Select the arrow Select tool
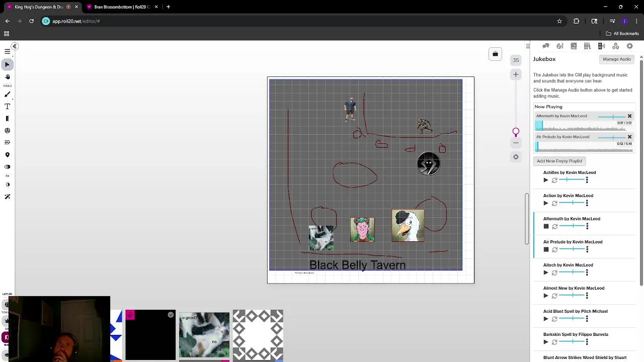 [7, 64]
